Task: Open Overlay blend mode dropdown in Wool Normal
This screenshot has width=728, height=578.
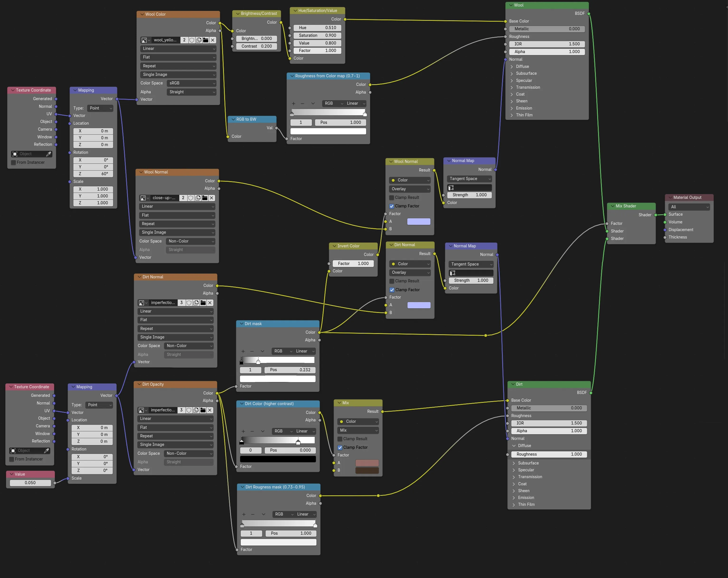Action: click(x=410, y=189)
